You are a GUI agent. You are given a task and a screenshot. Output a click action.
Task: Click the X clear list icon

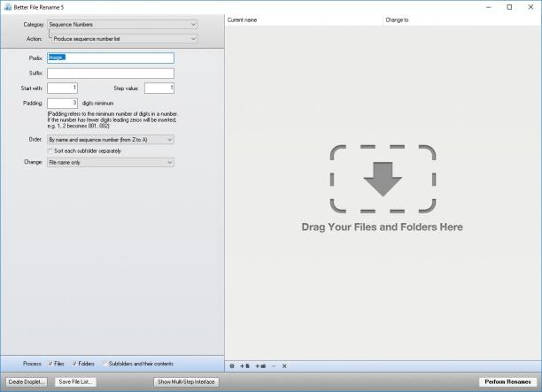284,366
